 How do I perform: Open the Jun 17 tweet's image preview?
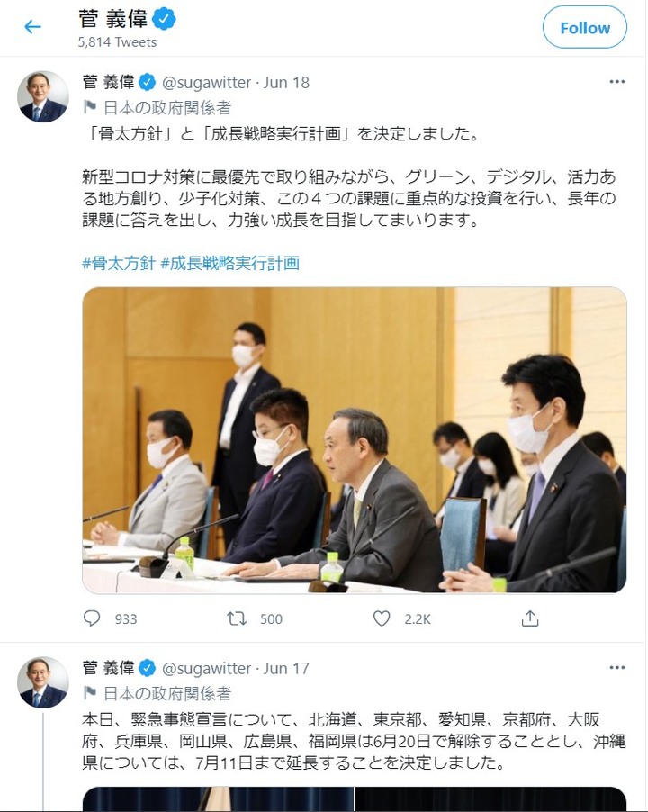click(355, 799)
